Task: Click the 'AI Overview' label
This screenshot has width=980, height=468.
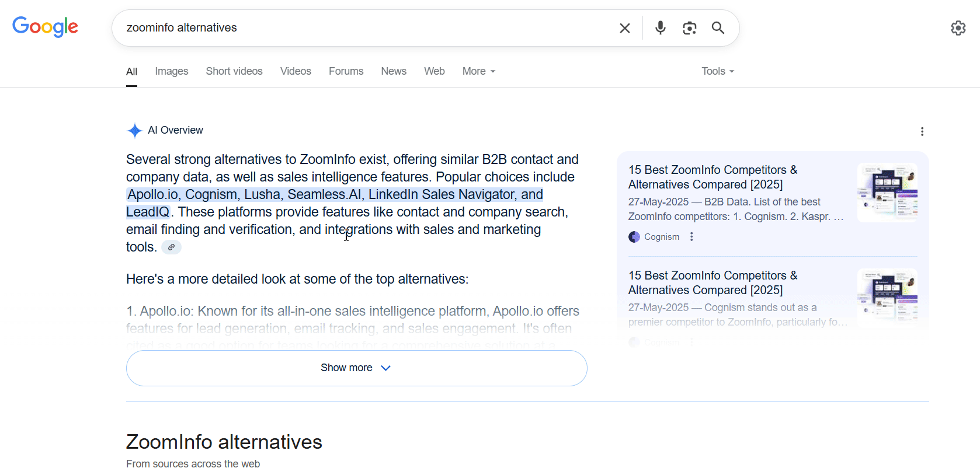Action: pyautogui.click(x=175, y=130)
